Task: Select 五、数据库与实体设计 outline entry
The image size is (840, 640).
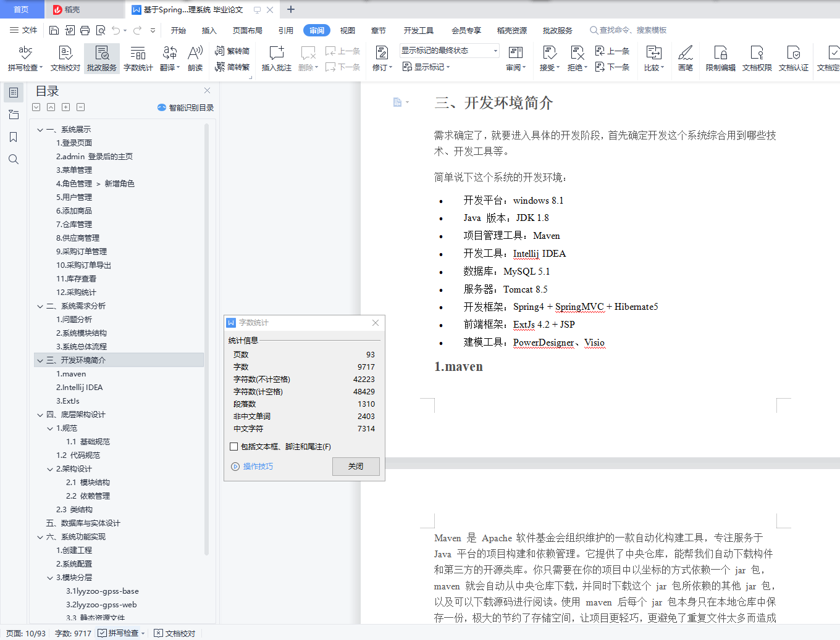Action: tap(83, 523)
